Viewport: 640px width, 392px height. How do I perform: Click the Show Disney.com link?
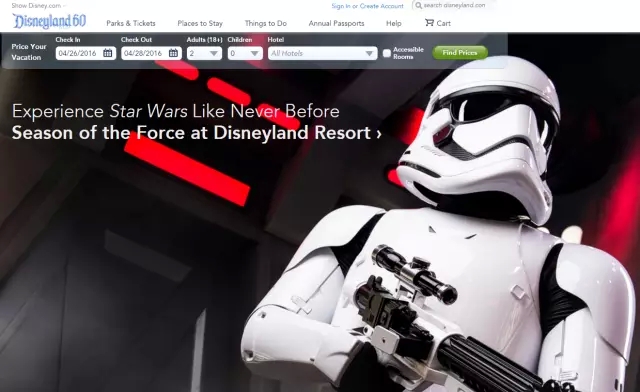coord(36,6)
